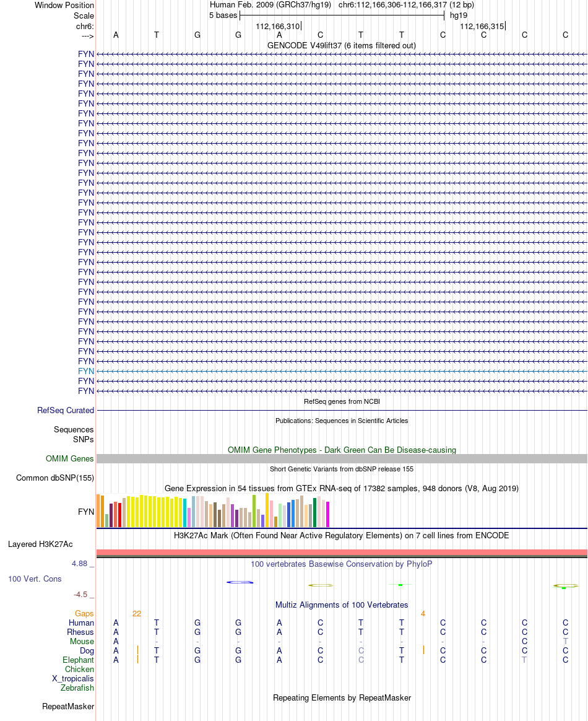Screen dimensions: 588x721
Task: Click the magenta bar ending the GTEx chart
Action: 327,514
